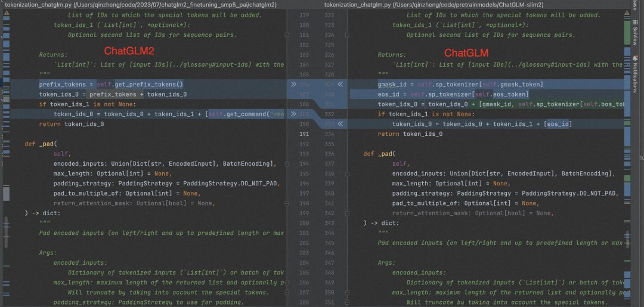Image resolution: width=644 pixels, height=307 pixels.
Task: Click line number 329 in gutter
Action: (329, 85)
